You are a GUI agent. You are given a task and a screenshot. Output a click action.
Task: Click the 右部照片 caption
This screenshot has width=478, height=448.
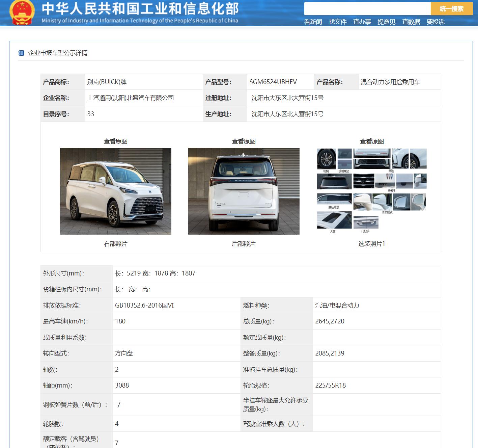tap(116, 244)
